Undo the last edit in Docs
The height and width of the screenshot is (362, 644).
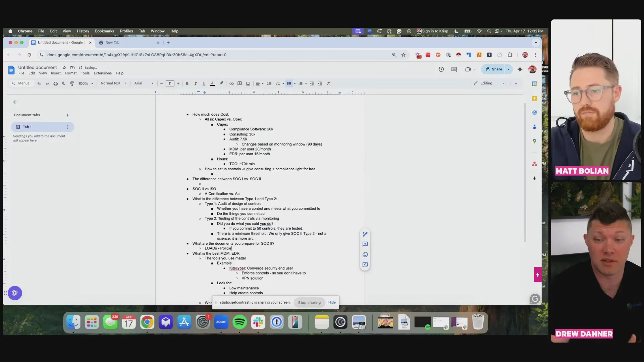39,83
